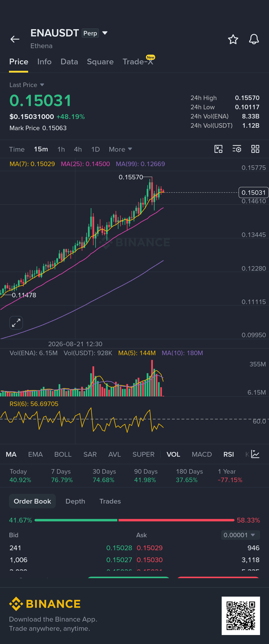This screenshot has height=644, width=269.
Task: Tap the 30 Days 74.68% performance
Action: [x=104, y=475]
